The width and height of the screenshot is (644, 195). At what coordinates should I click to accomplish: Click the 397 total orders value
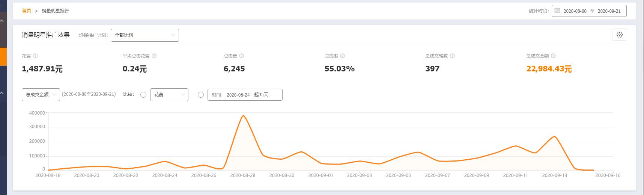(432, 69)
